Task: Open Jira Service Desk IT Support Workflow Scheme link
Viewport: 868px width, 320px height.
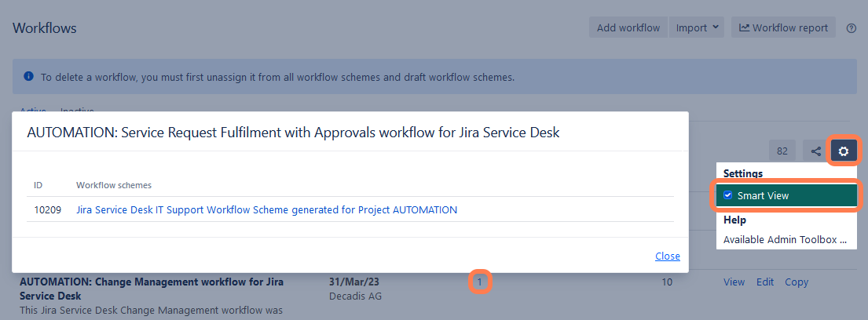Action: click(266, 210)
